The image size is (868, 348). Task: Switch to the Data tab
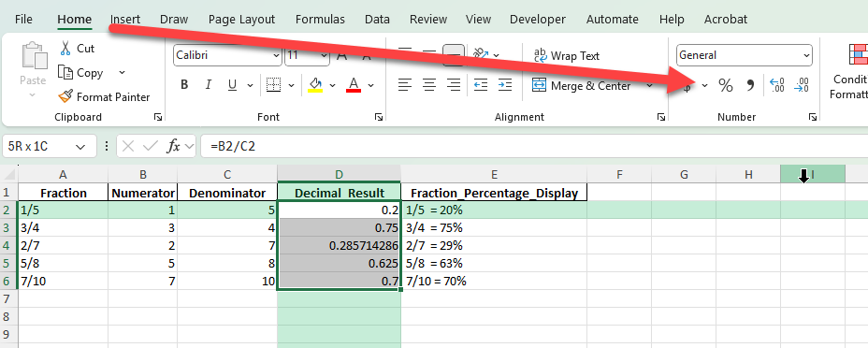(377, 20)
